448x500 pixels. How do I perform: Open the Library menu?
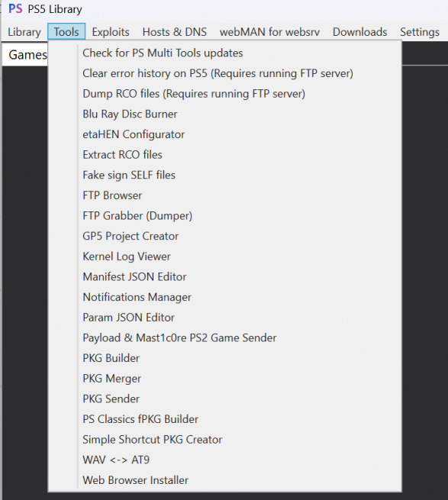[24, 32]
